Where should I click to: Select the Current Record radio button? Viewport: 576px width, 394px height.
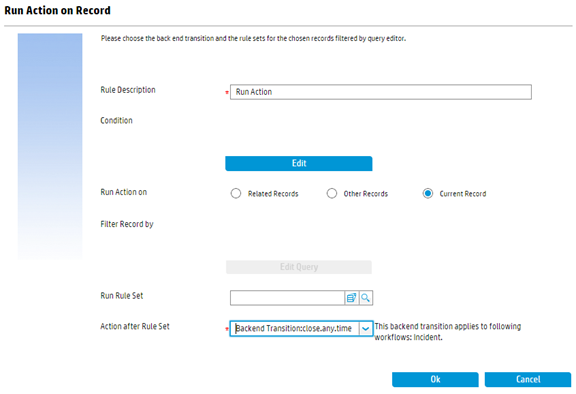point(428,194)
